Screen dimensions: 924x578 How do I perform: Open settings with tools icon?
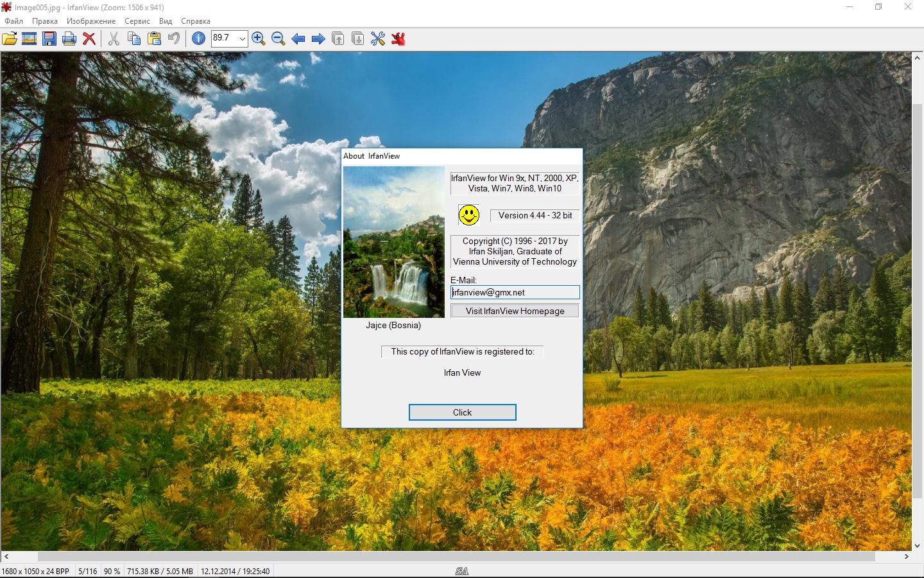378,39
